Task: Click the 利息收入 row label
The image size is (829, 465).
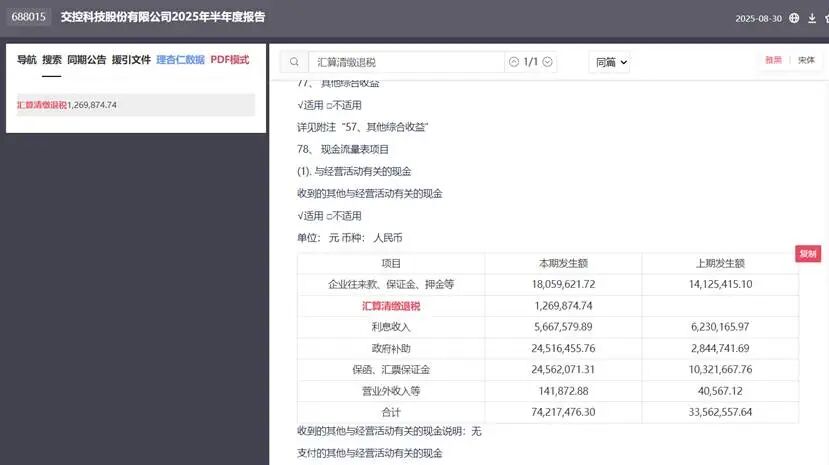Action: [391, 327]
